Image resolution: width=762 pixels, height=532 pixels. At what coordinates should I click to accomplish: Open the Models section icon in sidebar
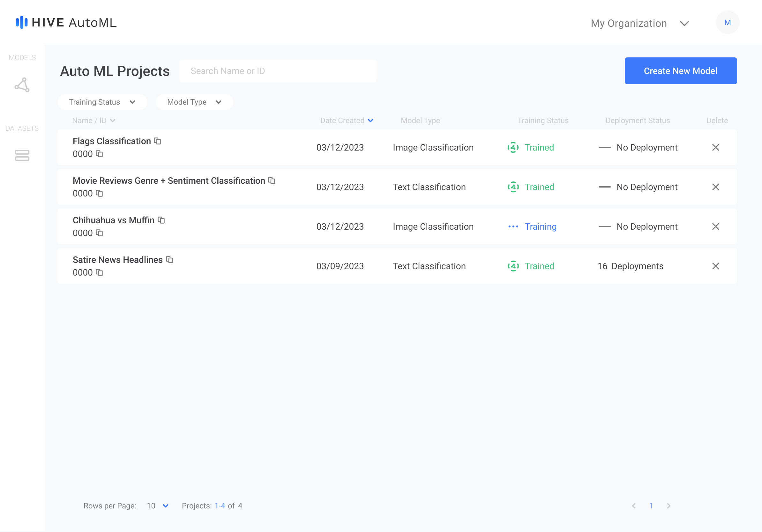tap(22, 85)
